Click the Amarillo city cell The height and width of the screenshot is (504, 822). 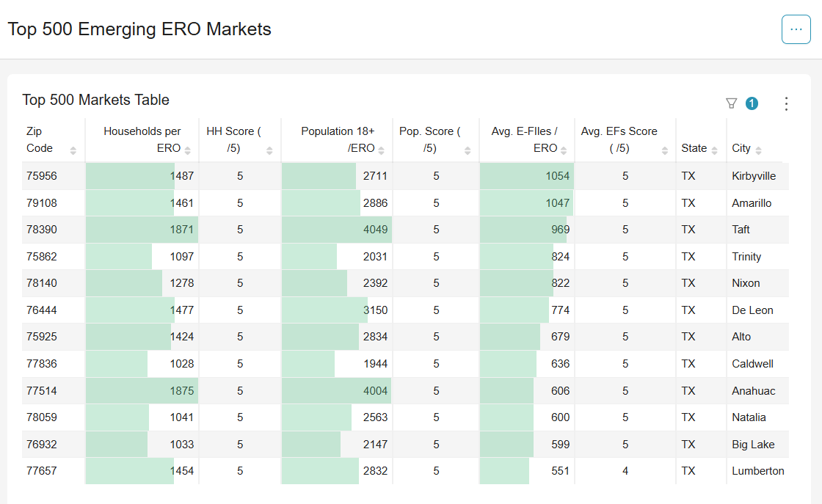tap(757, 202)
